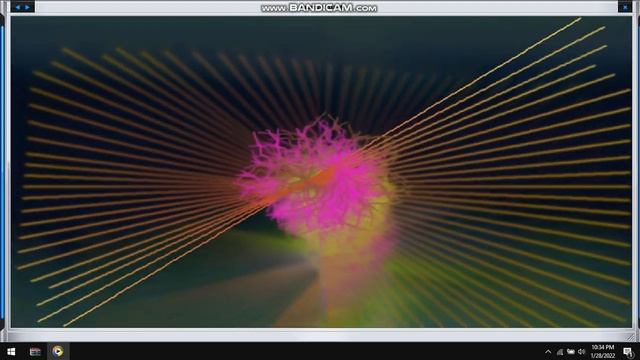Open the Action Center notifications icon
This screenshot has width=640, height=360.
(629, 352)
